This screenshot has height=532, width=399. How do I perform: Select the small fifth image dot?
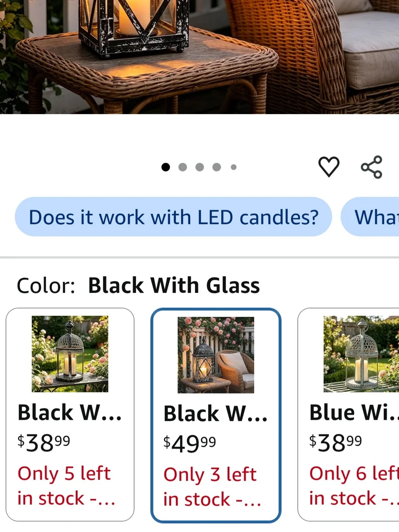click(x=234, y=167)
